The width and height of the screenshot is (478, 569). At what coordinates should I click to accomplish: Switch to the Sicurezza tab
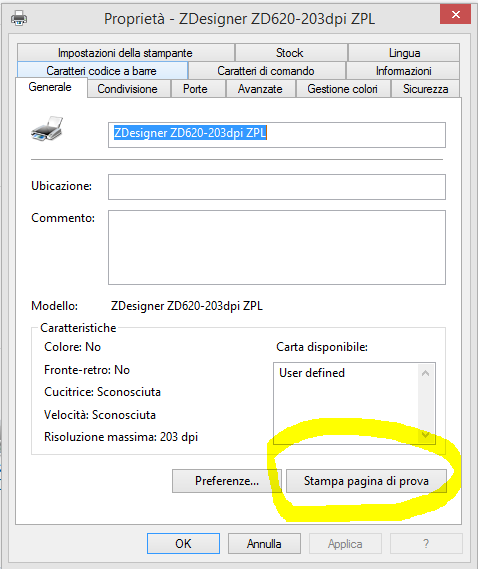[x=425, y=89]
